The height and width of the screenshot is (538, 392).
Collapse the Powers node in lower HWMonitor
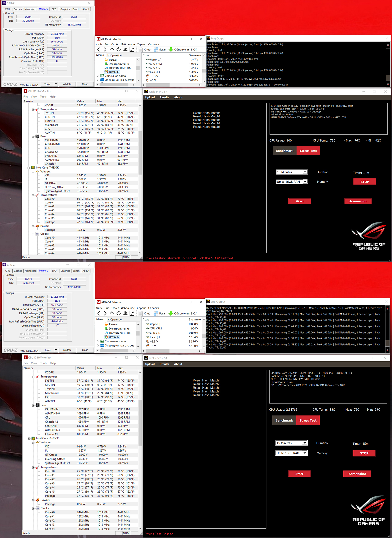pos(33,500)
